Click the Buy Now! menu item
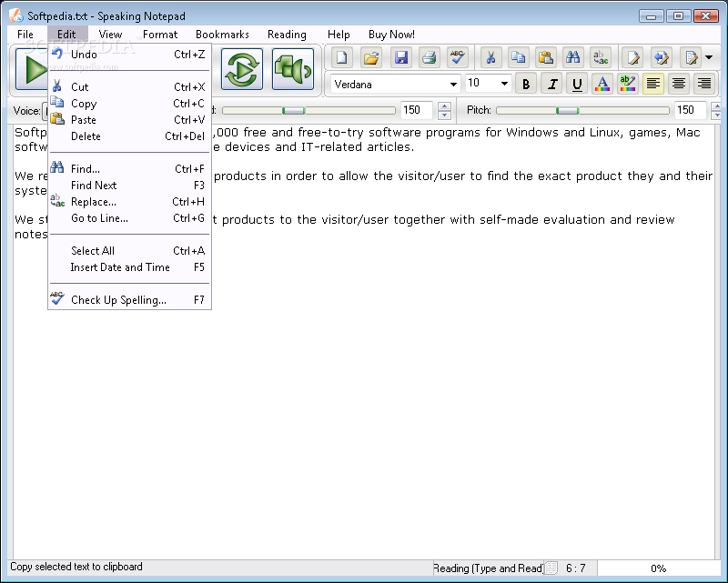The height and width of the screenshot is (583, 728). [391, 35]
